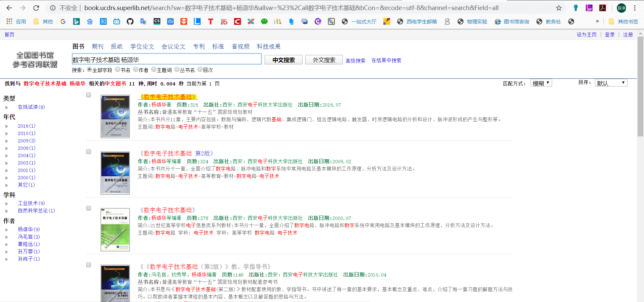Click the vertical page scrollbar thumb
This screenshot has width=644, height=302.
640,87
